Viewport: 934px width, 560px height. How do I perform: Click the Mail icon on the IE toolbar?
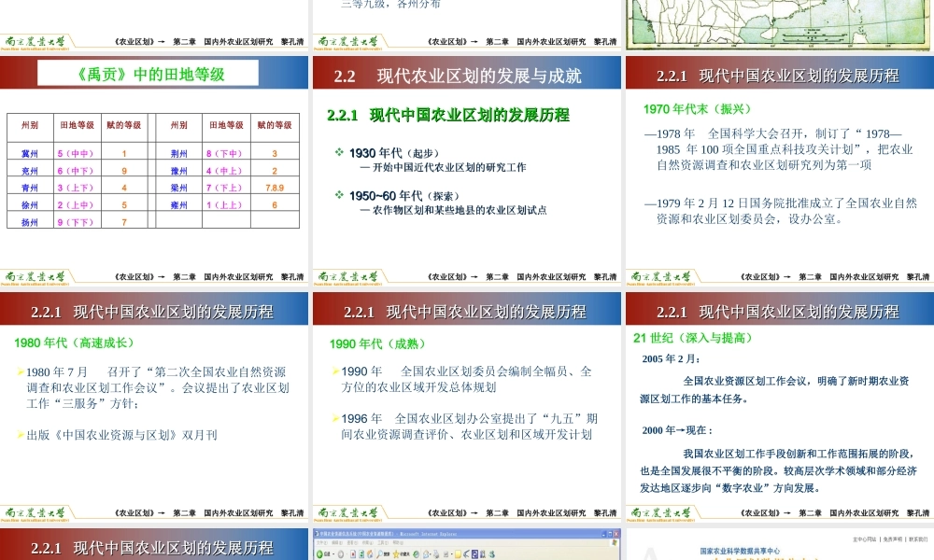coord(426,553)
